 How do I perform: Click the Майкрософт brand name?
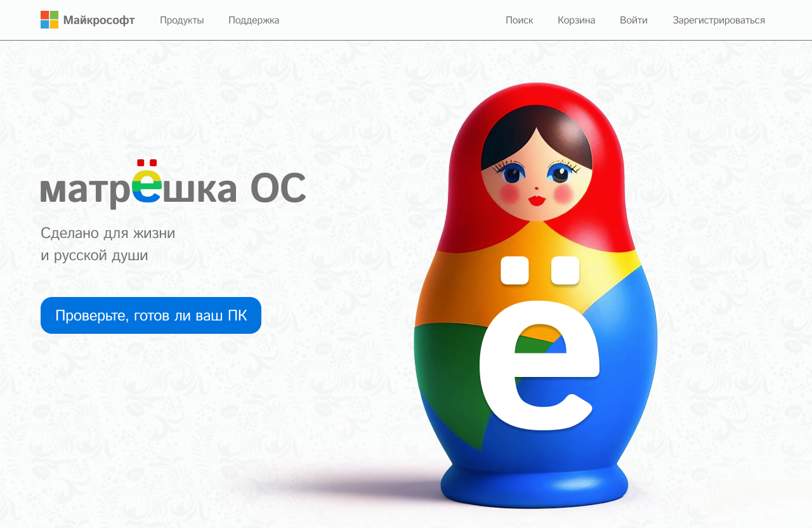[99, 20]
